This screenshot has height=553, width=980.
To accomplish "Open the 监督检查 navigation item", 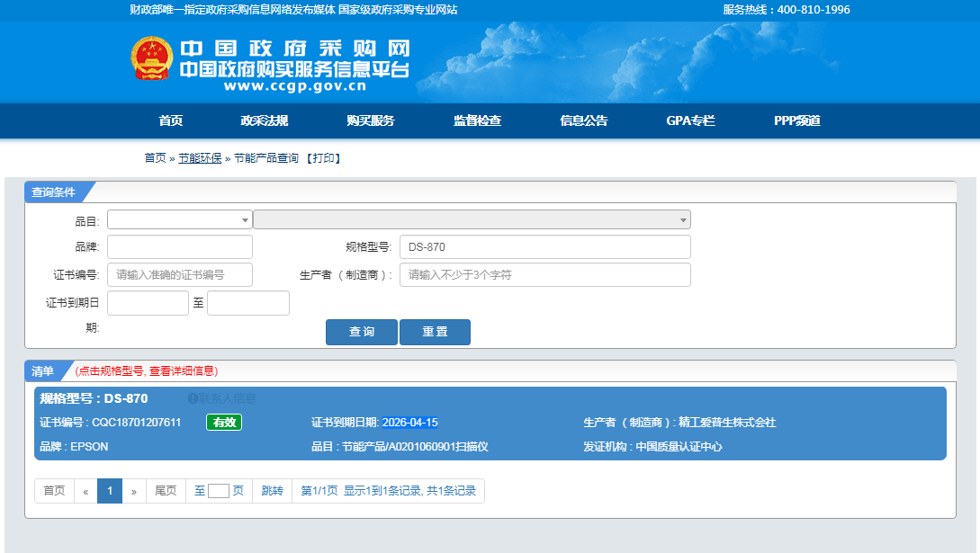I will tap(478, 120).
